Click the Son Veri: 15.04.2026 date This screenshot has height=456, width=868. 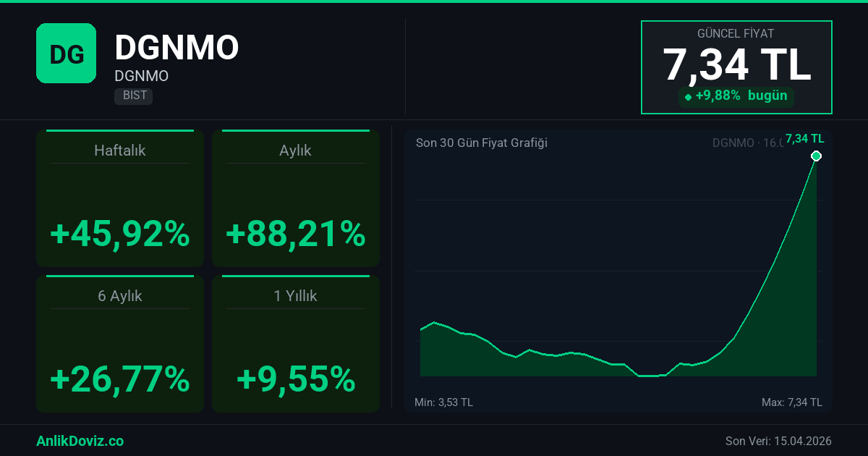click(778, 441)
